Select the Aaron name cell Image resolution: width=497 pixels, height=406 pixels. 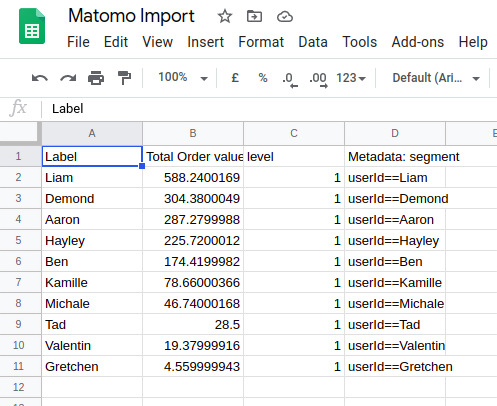tap(92, 219)
